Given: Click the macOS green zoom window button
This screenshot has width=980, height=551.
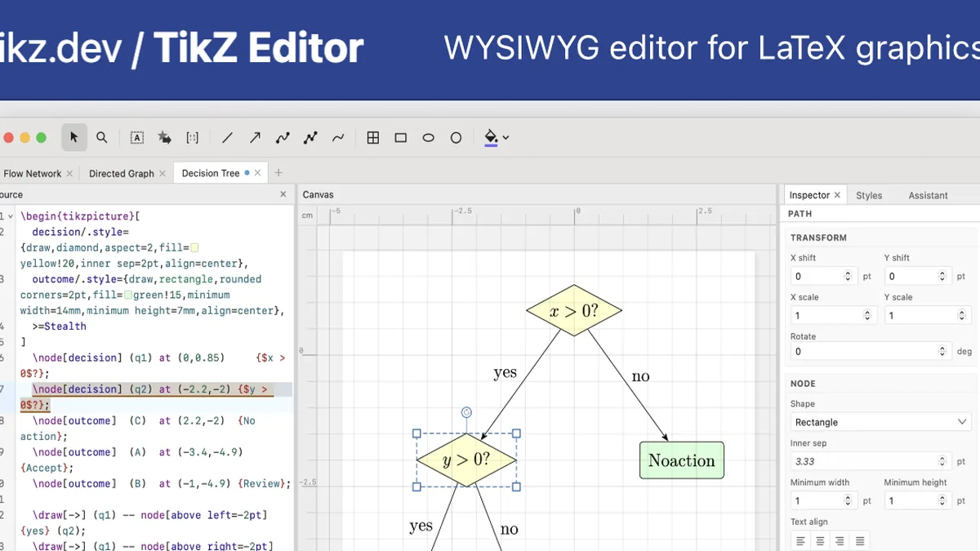Looking at the screenshot, I should (41, 138).
